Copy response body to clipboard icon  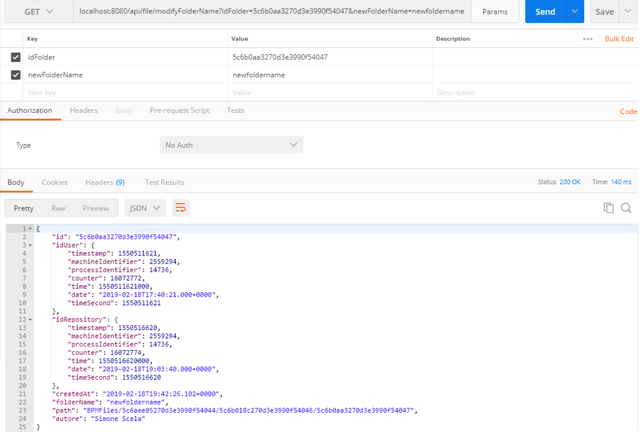point(608,208)
